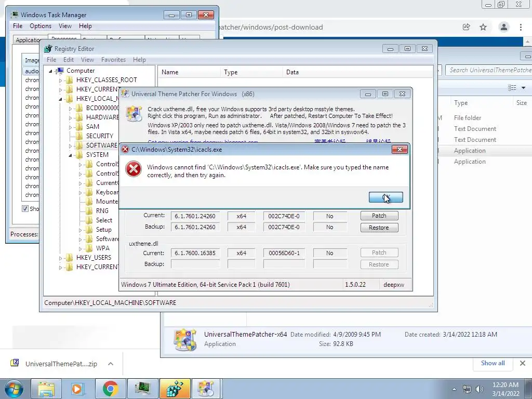The image size is (532, 399).
Task: Click the disabled Patch button for uxtheme.dll
Action: coord(379,253)
